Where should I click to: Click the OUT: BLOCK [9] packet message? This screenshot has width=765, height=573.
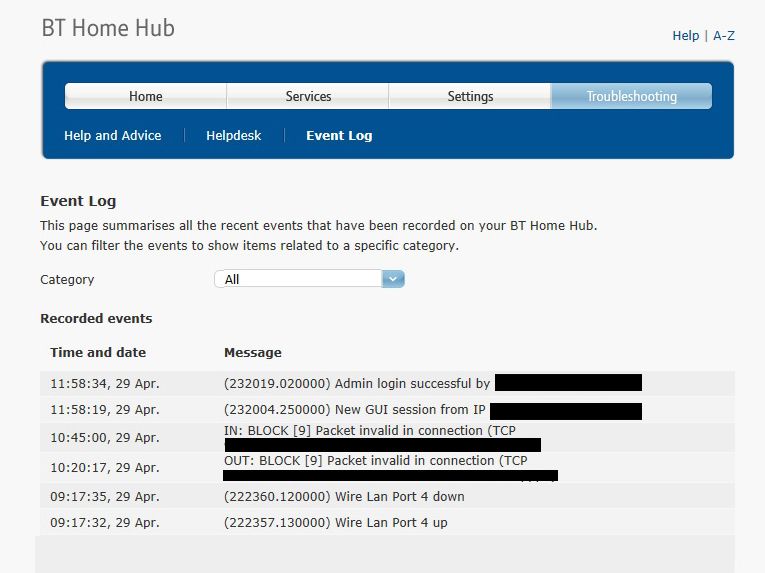(376, 461)
